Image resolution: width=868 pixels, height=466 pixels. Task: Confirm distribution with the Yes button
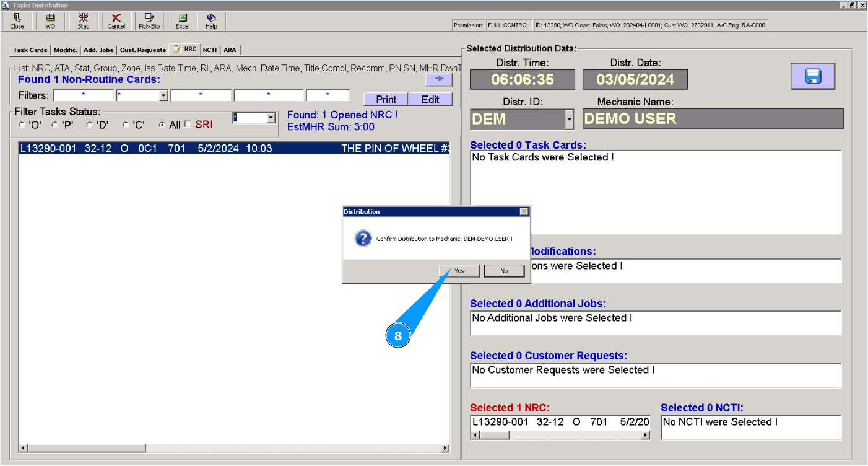coord(459,271)
